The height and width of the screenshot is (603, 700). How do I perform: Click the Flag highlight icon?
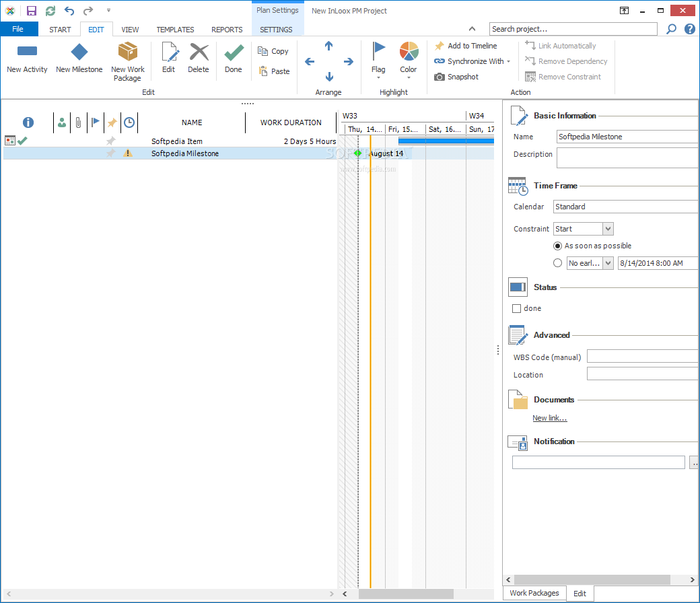[x=378, y=51]
